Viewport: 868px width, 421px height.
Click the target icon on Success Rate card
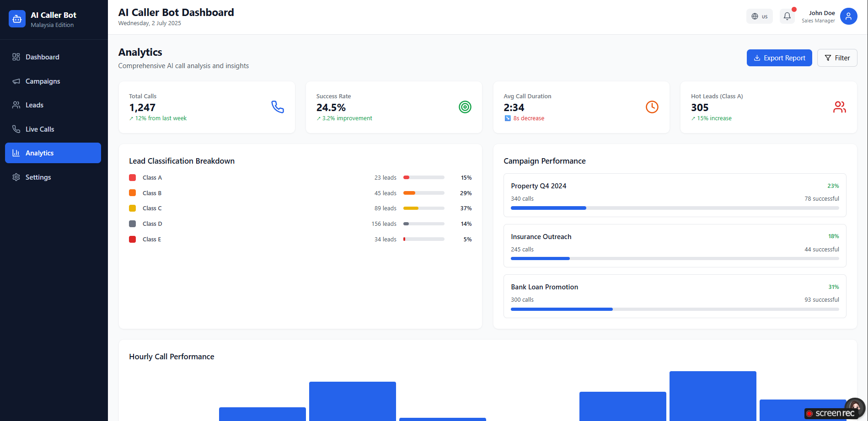coord(465,107)
